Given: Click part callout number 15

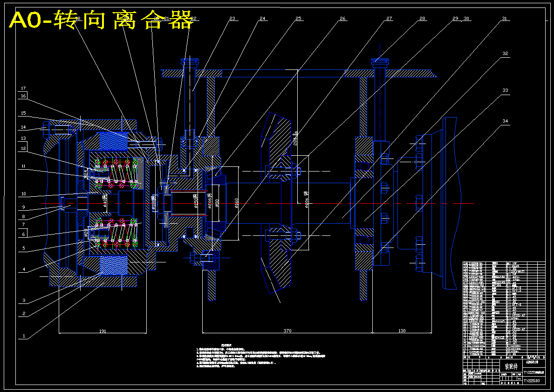Looking at the screenshot, I should (x=23, y=113).
